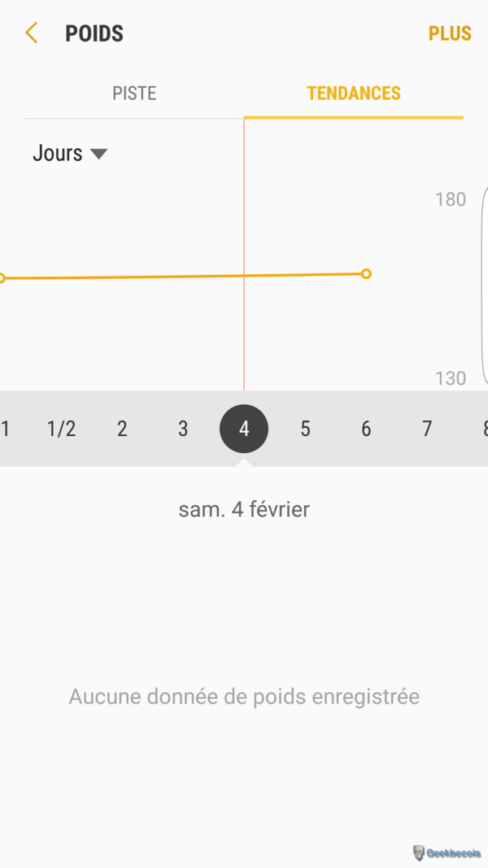Image resolution: width=488 pixels, height=868 pixels.
Task: Tap the left-edge data point on the graph
Action: [x=2, y=278]
